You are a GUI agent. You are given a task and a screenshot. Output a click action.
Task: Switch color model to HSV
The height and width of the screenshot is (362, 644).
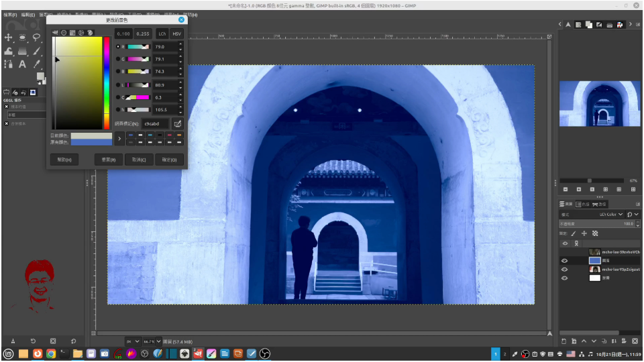176,34
